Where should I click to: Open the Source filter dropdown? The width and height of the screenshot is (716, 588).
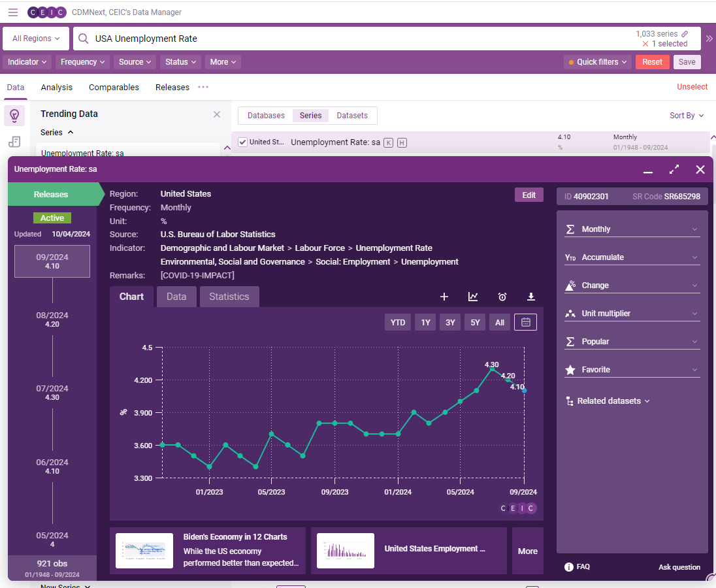[135, 62]
